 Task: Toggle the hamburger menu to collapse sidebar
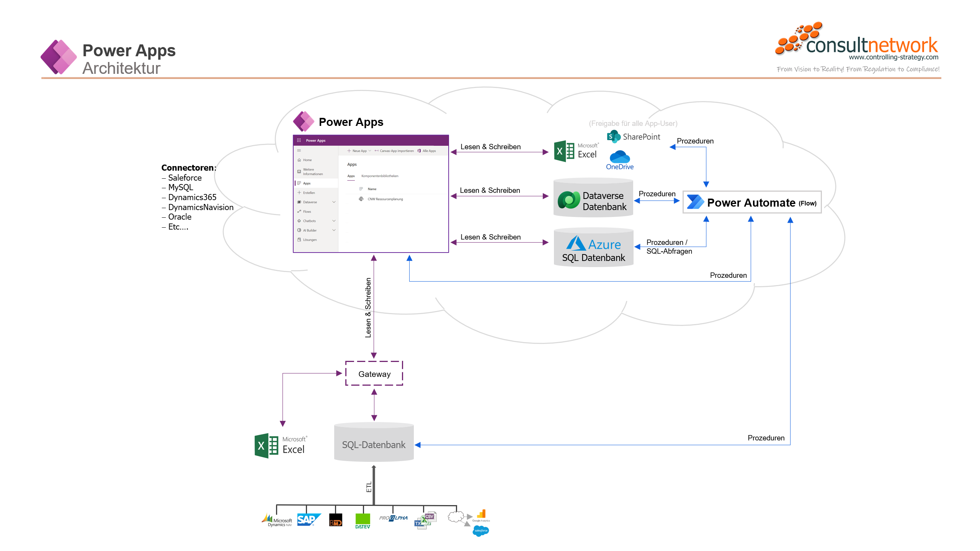click(299, 150)
